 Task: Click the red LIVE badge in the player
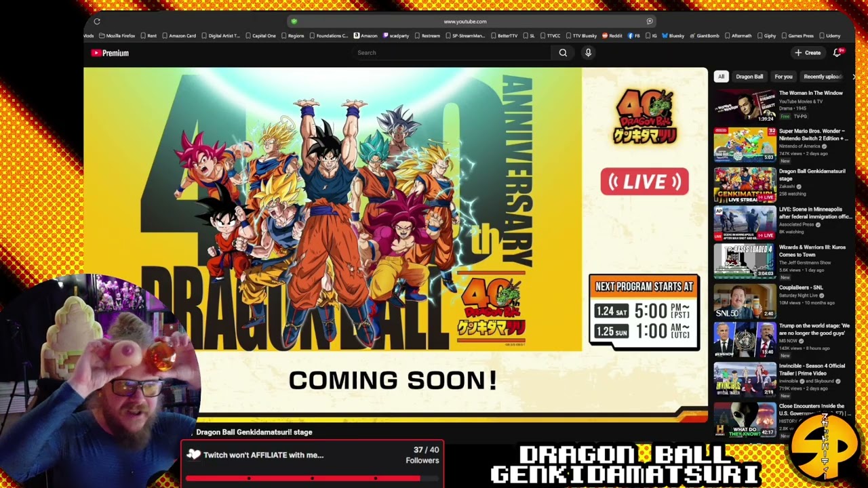click(644, 182)
